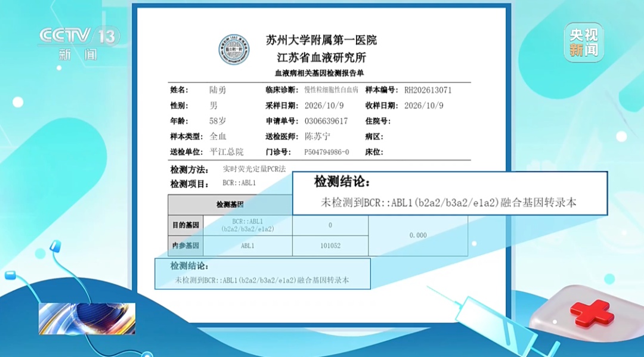Click the 内参基因 row label

pyautogui.click(x=185, y=246)
